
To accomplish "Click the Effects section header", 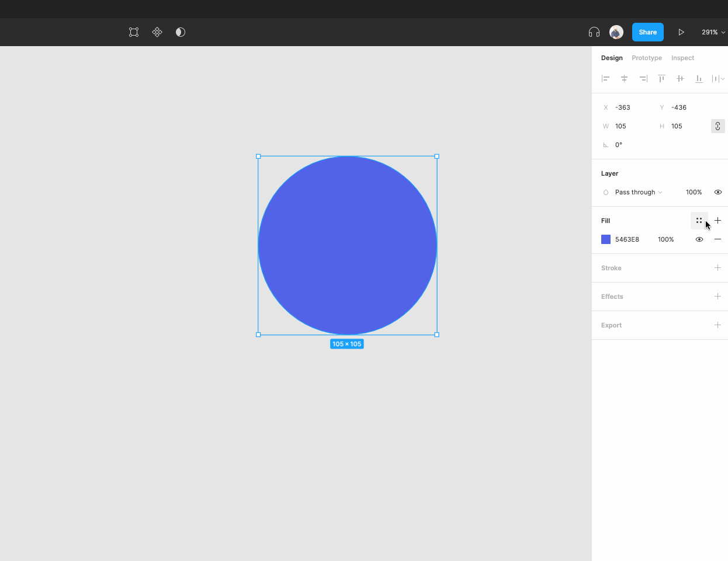I will pyautogui.click(x=612, y=297).
